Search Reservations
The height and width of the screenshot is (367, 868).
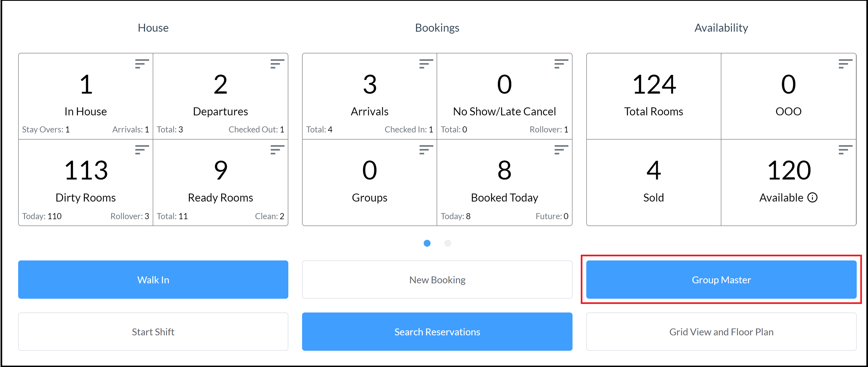437,331
